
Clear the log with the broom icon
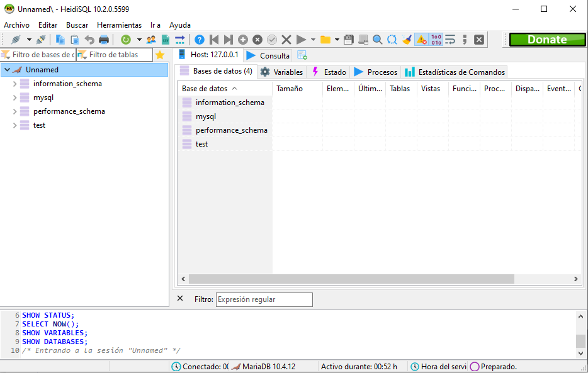(405, 40)
